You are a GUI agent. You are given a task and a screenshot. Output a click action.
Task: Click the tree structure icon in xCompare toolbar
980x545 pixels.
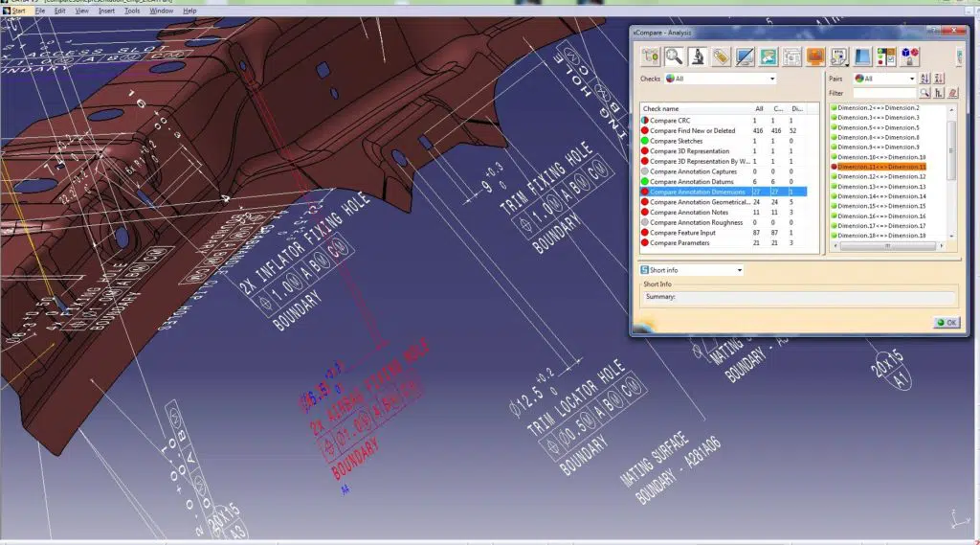(x=650, y=57)
